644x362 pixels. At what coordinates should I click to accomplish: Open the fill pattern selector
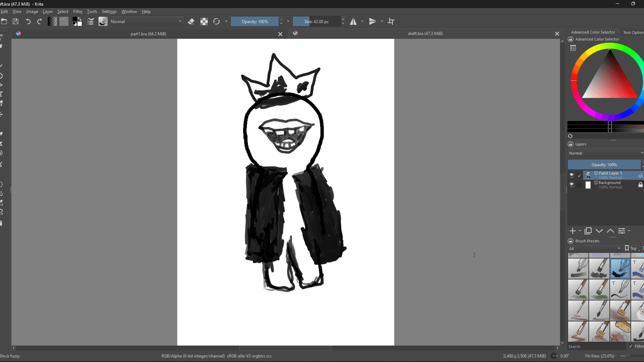(64, 21)
